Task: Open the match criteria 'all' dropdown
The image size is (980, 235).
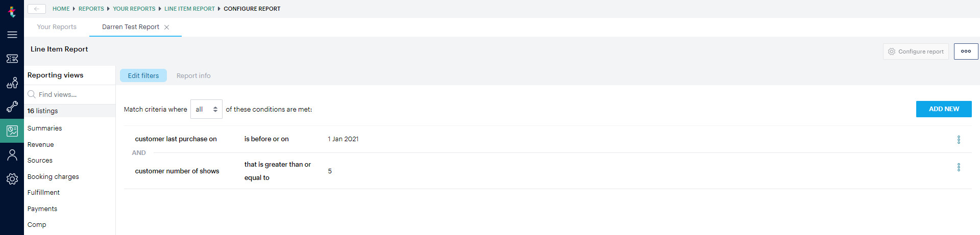Action: tap(206, 109)
